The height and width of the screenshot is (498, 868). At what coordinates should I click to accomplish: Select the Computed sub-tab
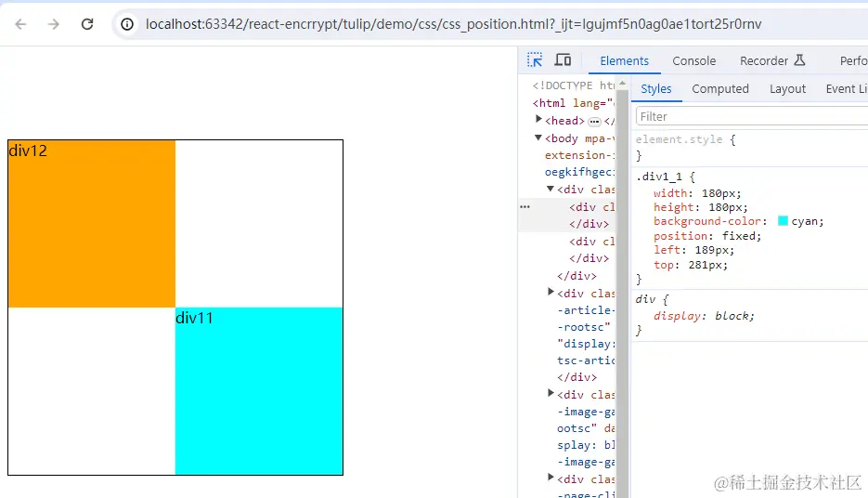click(720, 88)
